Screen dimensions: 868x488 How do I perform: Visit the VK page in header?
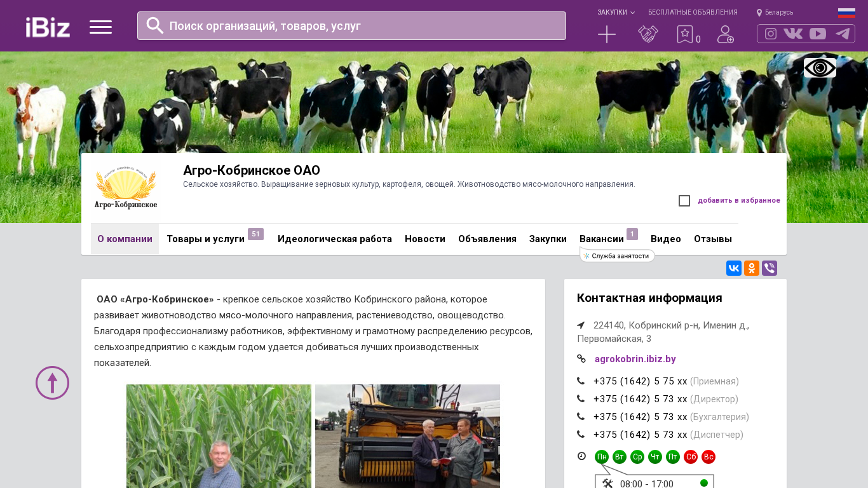[x=793, y=34]
